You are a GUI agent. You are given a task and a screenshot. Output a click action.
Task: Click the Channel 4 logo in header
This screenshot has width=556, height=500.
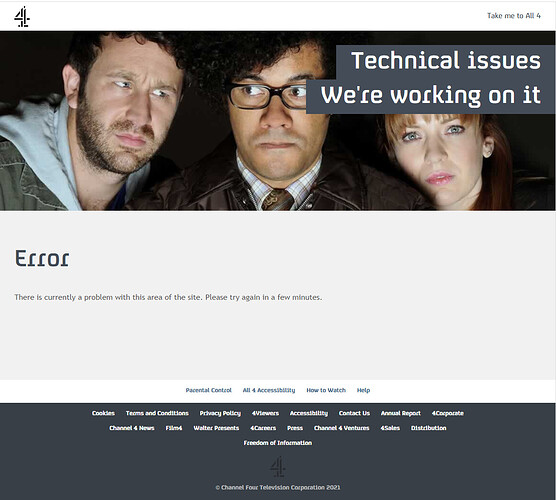[22, 16]
